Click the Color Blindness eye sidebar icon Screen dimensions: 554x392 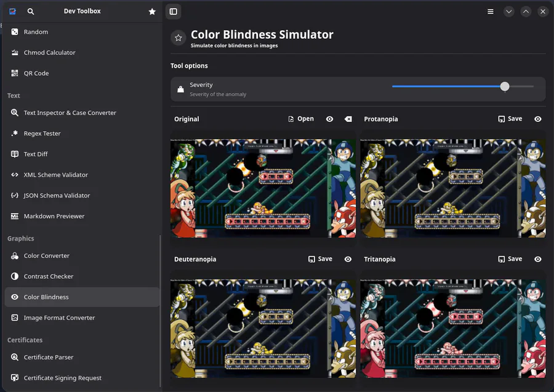pyautogui.click(x=15, y=297)
